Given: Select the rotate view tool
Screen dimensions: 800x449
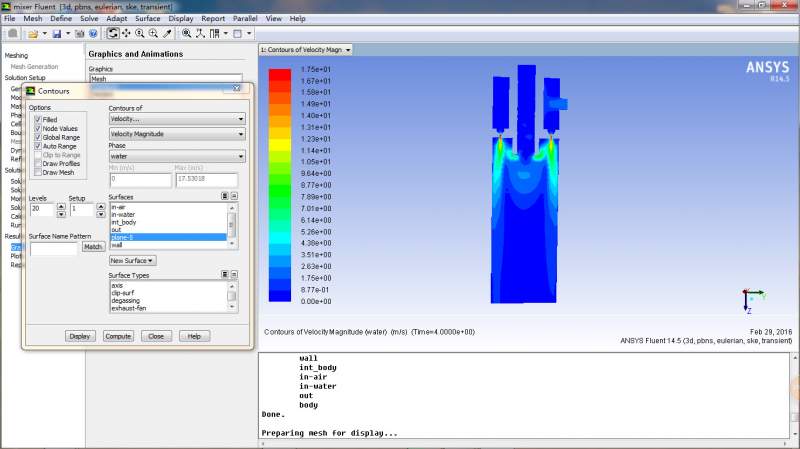Looking at the screenshot, I should 113,34.
